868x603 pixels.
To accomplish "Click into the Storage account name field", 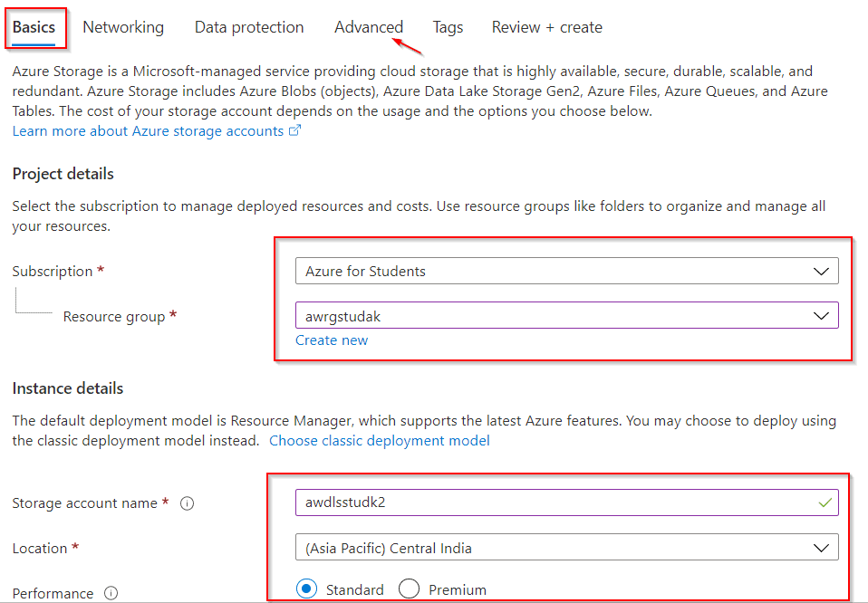I will [544, 502].
